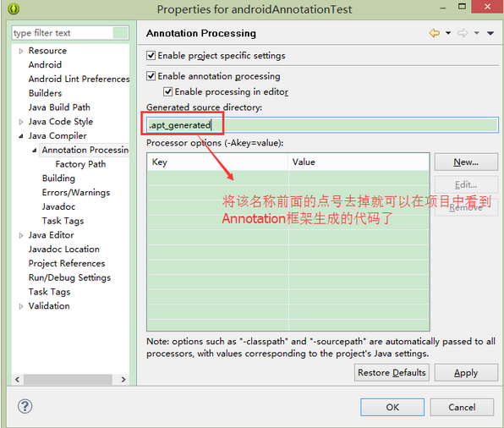This screenshot has height=428, width=504.
Task: Click the OK button
Action: click(x=392, y=407)
